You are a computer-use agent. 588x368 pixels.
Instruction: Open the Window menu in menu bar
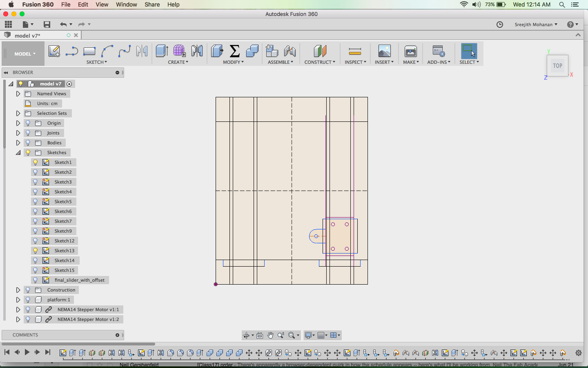(127, 4)
